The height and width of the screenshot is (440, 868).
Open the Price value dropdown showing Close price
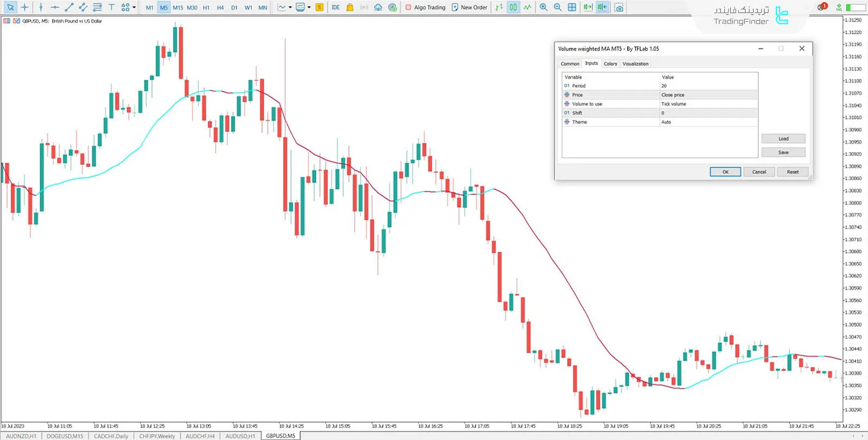[x=708, y=95]
